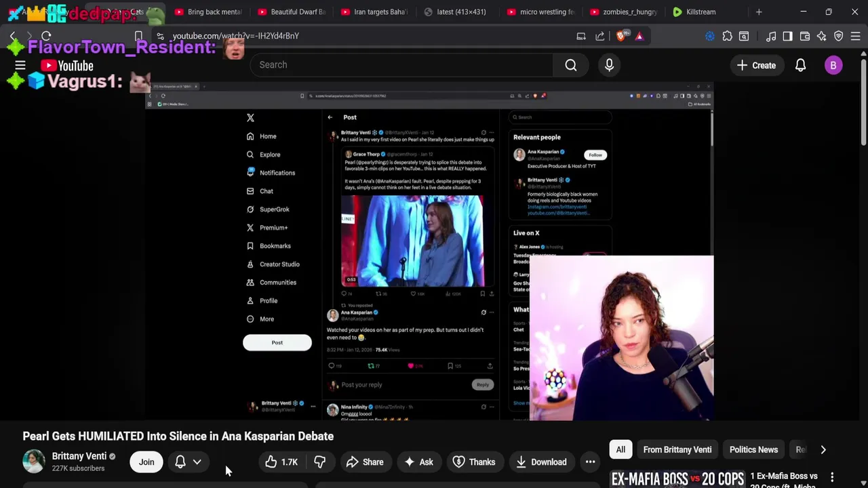Screen dimensions: 868x488
Task: Expand the subscription notification bell dropdown
Action: [188, 462]
